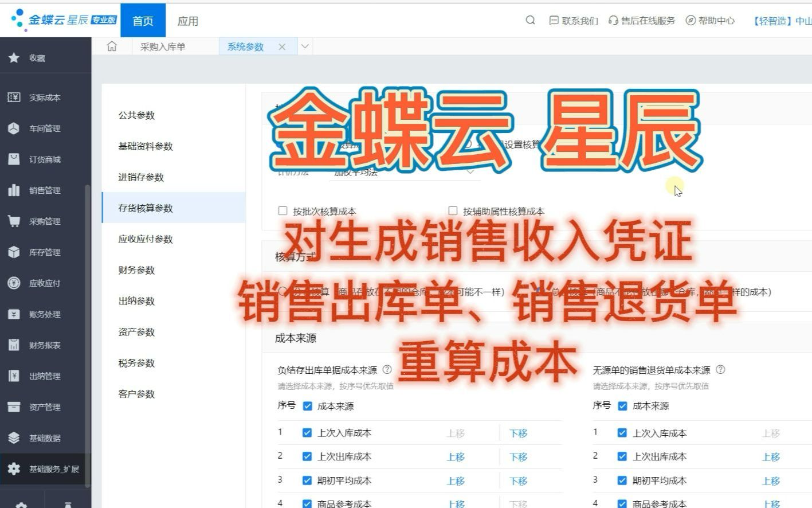The width and height of the screenshot is (812, 508).
Task: Uncheck the left 上次出库成本 checkbox
Action: tap(307, 456)
